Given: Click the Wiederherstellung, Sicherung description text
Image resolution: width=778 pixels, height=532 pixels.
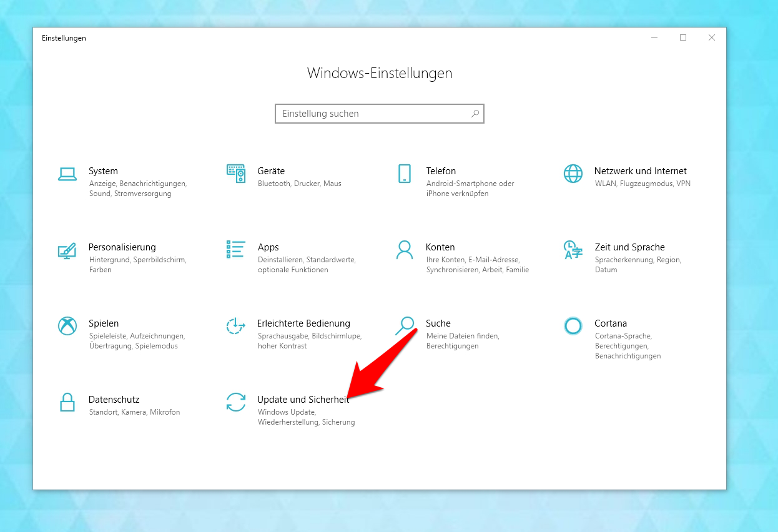Looking at the screenshot, I should [306, 422].
